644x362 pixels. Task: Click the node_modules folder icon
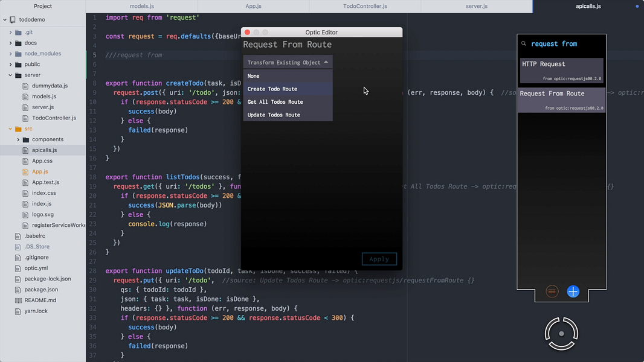coord(18,54)
